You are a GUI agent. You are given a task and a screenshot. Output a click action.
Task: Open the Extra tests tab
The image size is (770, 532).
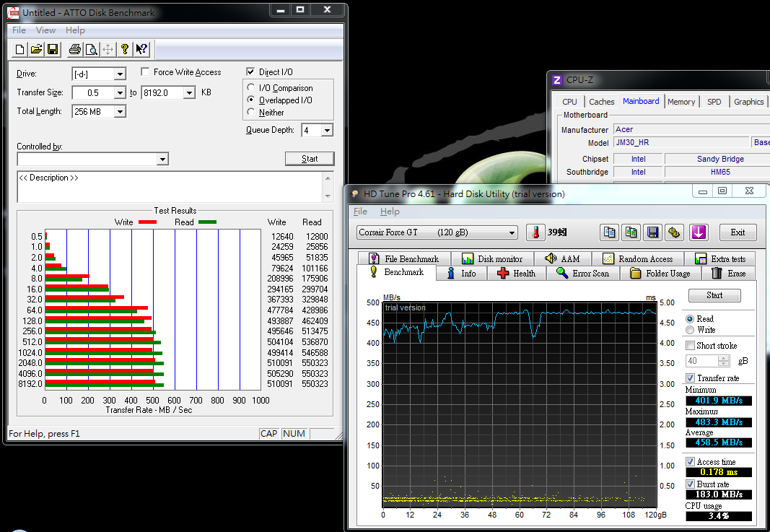coord(721,258)
